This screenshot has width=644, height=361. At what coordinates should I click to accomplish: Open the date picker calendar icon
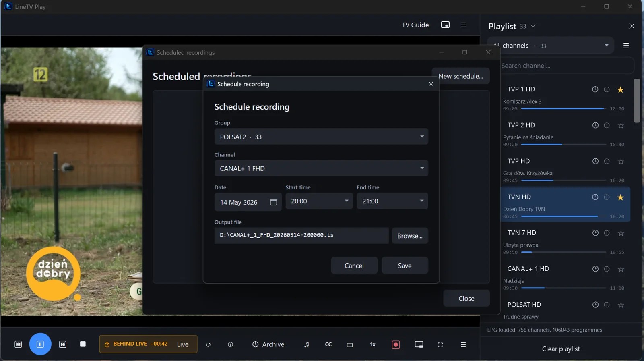point(273,202)
